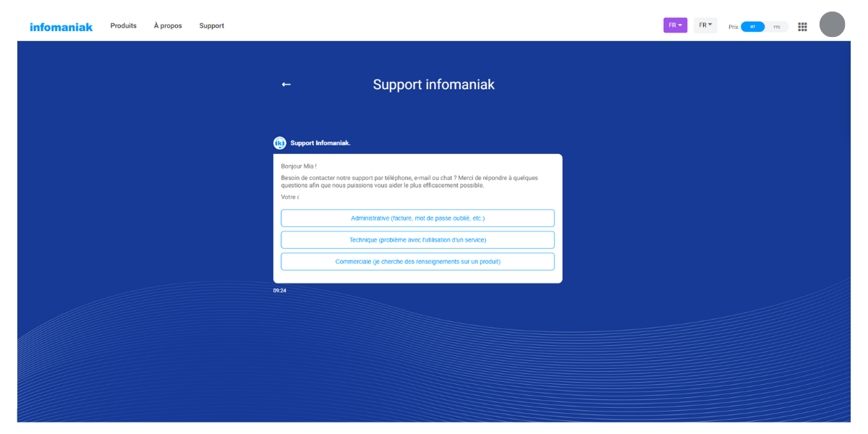The width and height of the screenshot is (868, 434).
Task: Select HT price display
Action: coord(752,27)
